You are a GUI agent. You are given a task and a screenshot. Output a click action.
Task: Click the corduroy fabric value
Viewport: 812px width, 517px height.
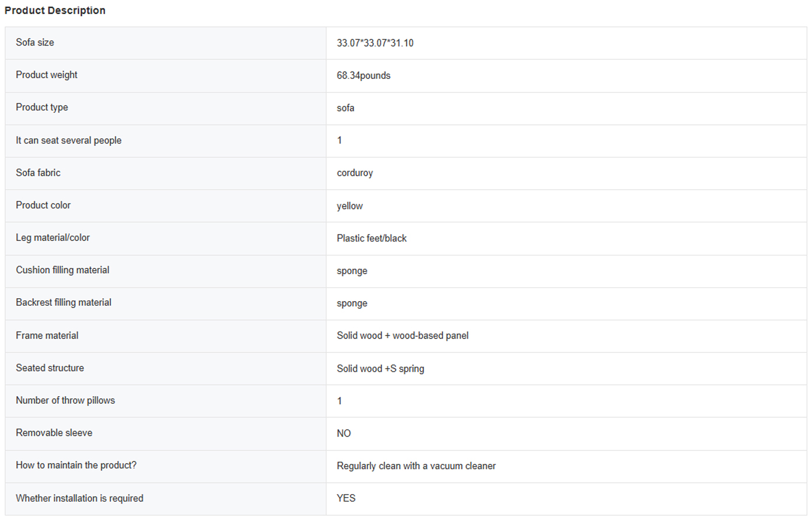[355, 173]
